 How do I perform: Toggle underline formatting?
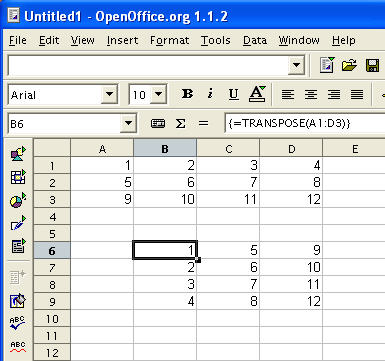click(234, 94)
